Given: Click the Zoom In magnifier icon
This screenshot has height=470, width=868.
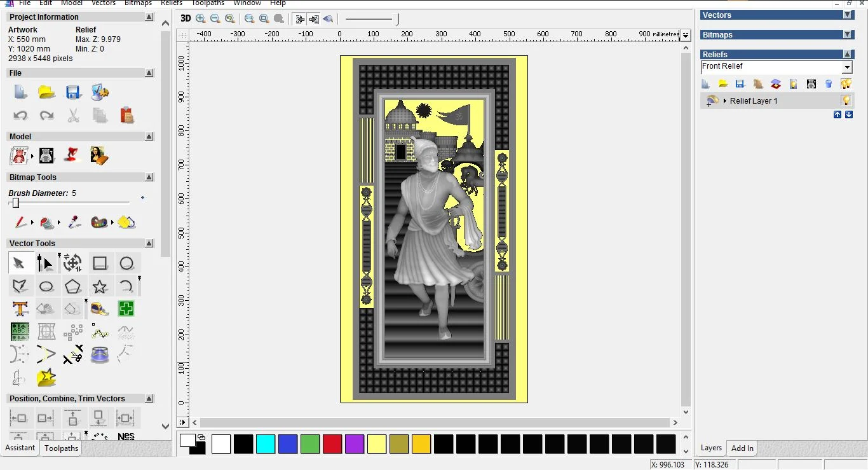Looking at the screenshot, I should point(201,18).
